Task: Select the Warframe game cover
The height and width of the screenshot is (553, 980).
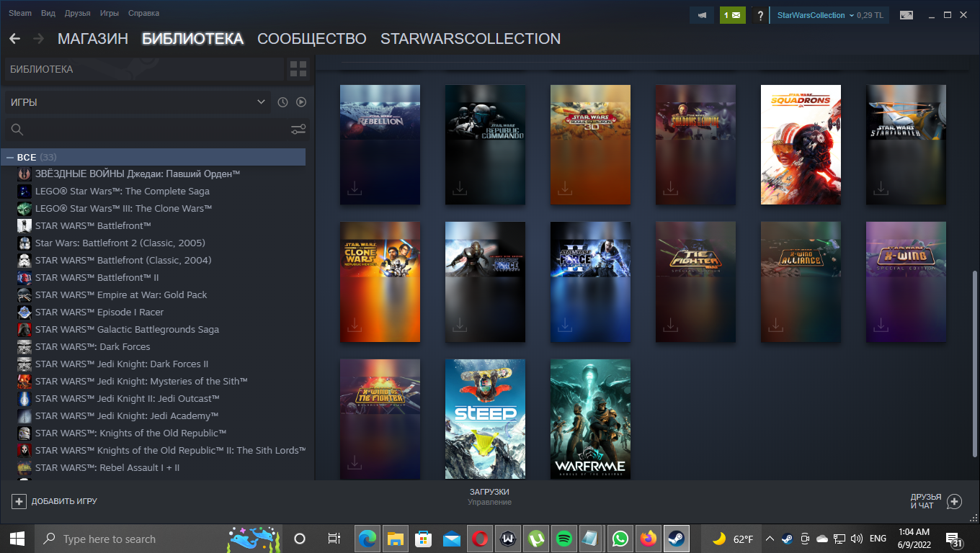Action: tap(590, 419)
